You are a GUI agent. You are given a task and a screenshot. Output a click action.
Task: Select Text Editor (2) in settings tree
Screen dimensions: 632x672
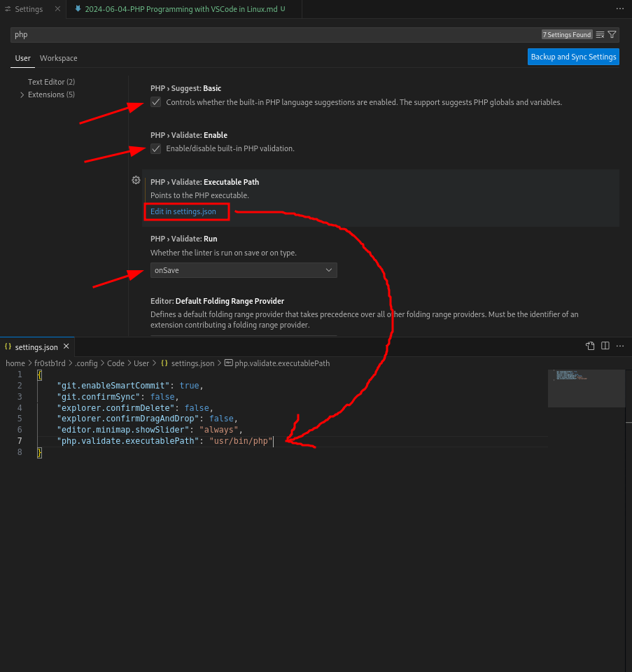[51, 82]
